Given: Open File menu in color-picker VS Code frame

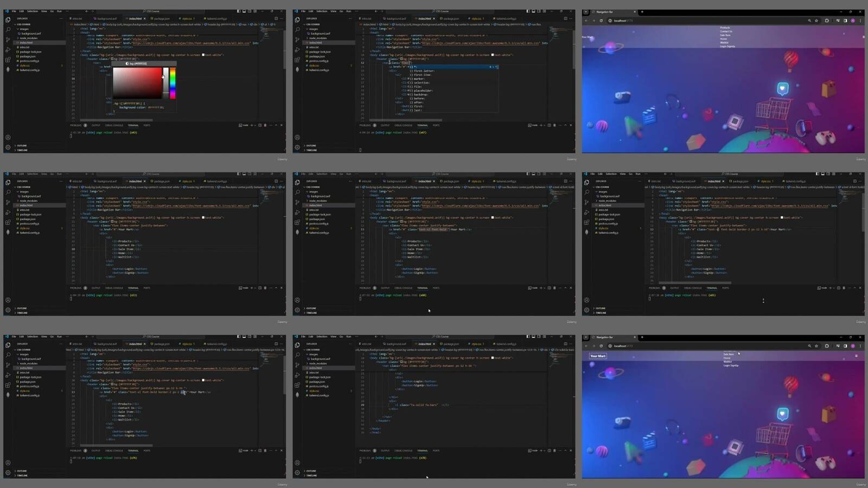Looking at the screenshot, I should tap(14, 11).
